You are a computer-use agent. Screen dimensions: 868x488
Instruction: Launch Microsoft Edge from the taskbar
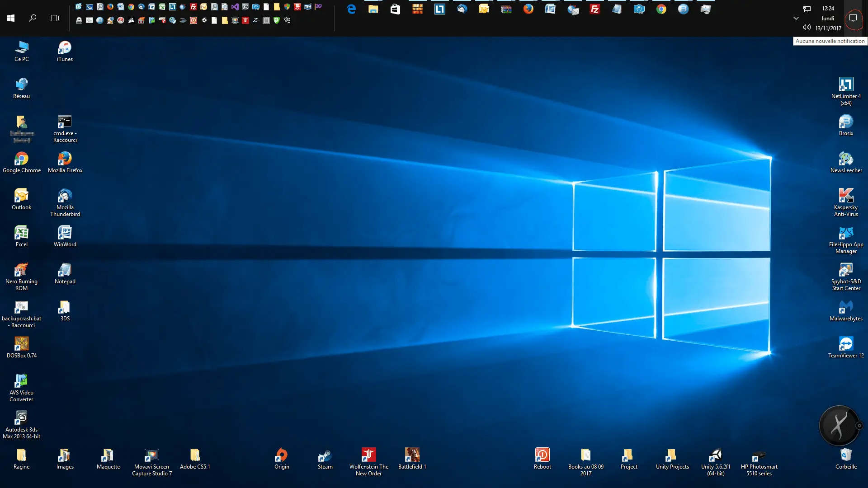point(351,9)
